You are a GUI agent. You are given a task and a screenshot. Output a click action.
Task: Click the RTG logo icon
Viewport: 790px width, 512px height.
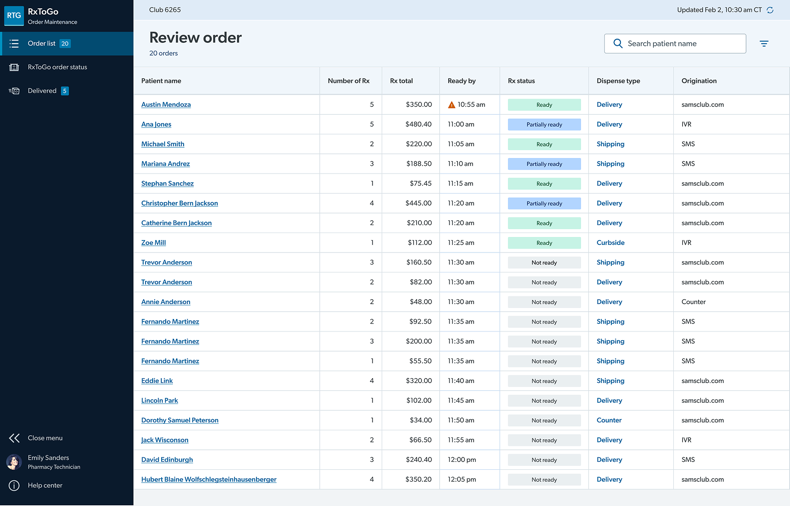coord(14,16)
